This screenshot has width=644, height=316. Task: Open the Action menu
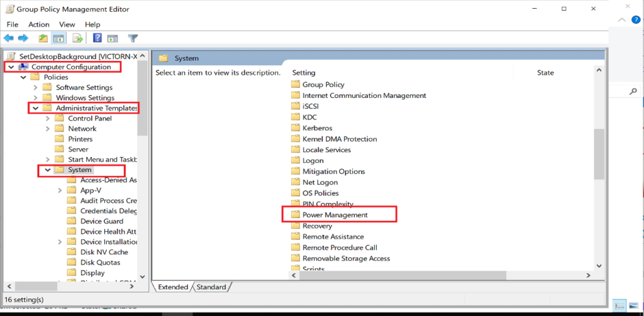pyautogui.click(x=38, y=25)
